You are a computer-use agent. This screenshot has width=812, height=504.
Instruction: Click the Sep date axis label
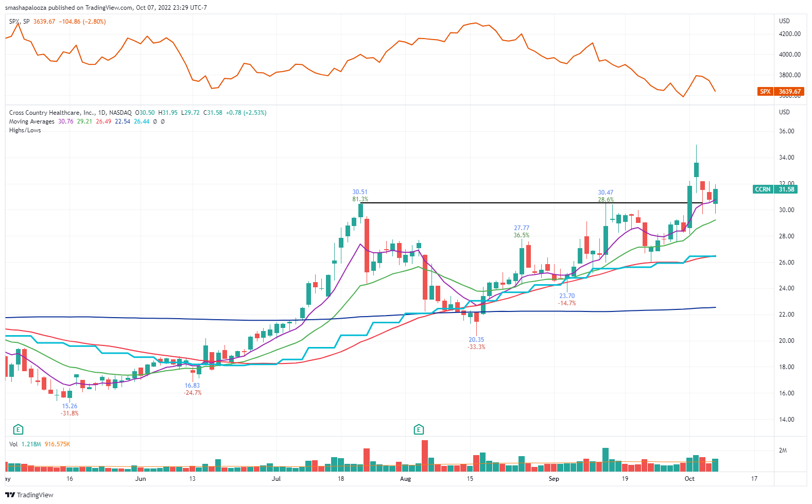pyautogui.click(x=554, y=479)
